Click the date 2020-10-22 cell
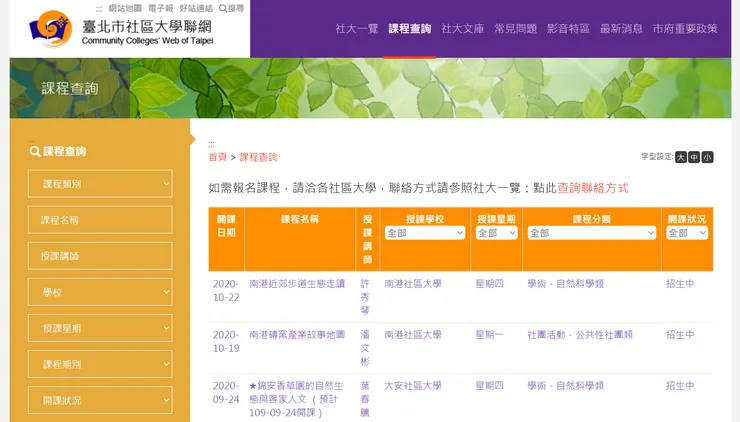 pos(226,290)
